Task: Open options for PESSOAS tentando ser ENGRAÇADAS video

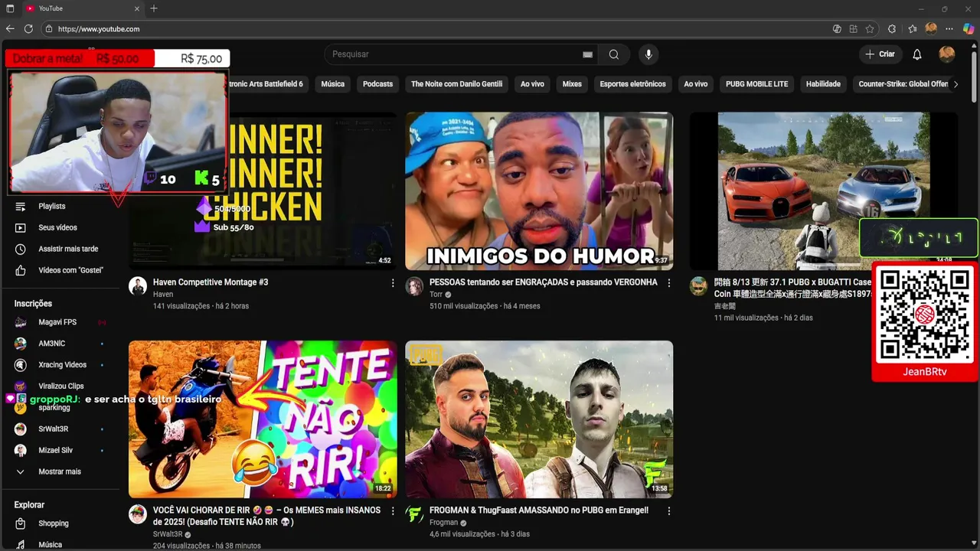Action: coord(669,283)
